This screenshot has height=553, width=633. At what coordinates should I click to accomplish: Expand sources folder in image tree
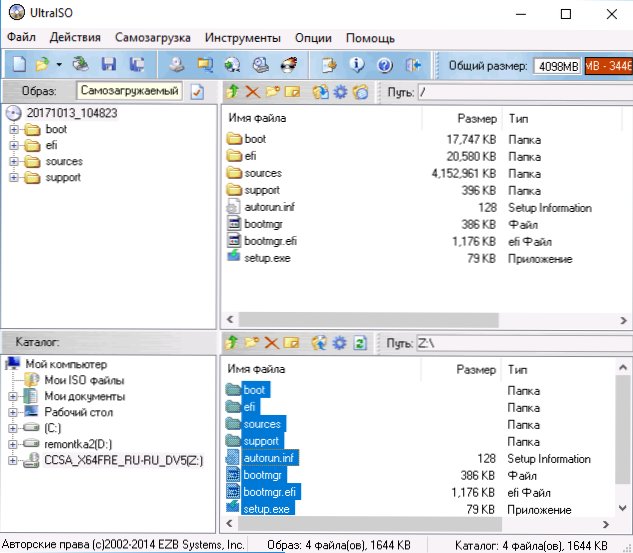click(x=14, y=161)
